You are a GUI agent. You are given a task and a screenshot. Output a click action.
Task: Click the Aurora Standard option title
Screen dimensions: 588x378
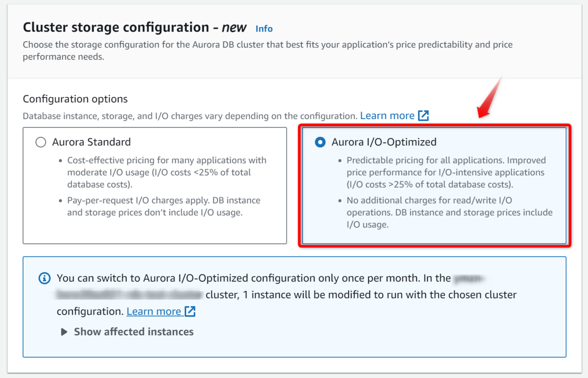(x=92, y=142)
